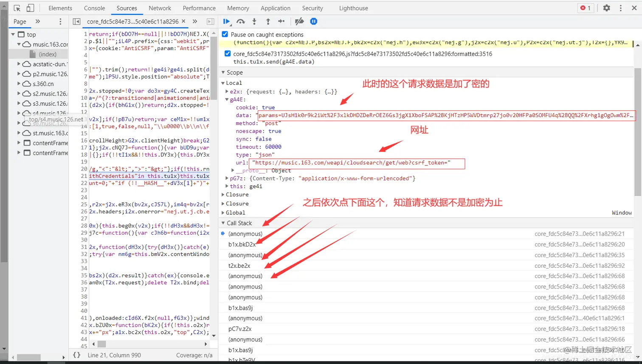Screen dimensions: 642x364
Task: Collapse the top tree node
Action: tap(13, 34)
